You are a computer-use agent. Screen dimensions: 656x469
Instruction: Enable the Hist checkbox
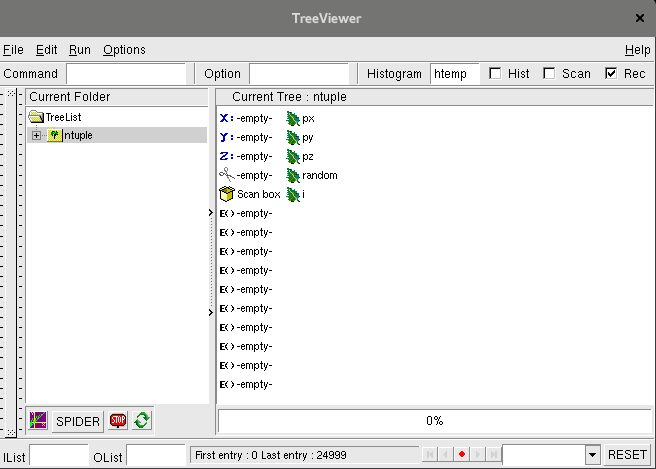(495, 74)
